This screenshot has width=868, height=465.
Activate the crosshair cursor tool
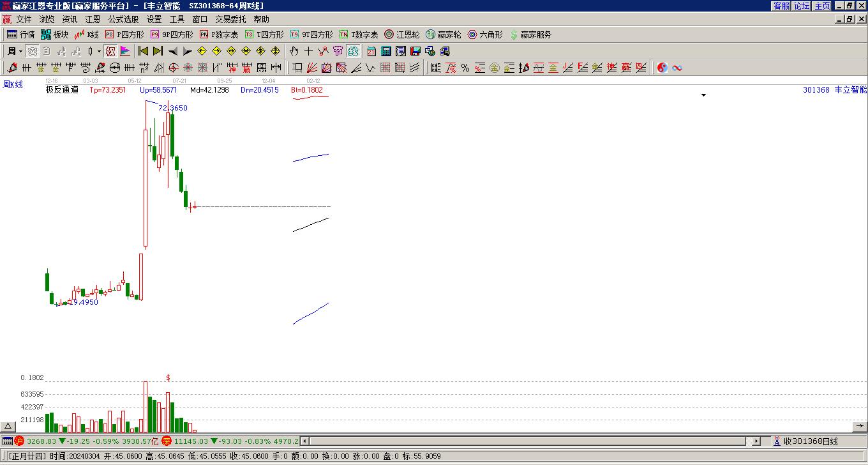point(309,51)
